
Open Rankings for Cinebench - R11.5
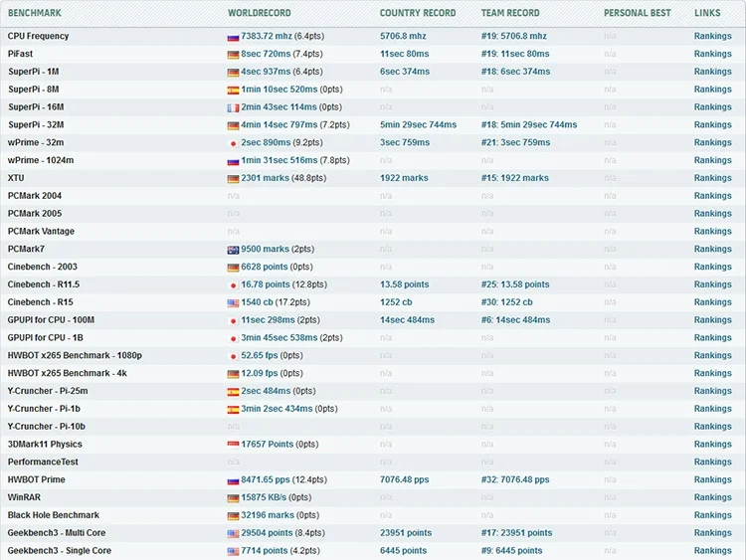pyautogui.click(x=713, y=284)
